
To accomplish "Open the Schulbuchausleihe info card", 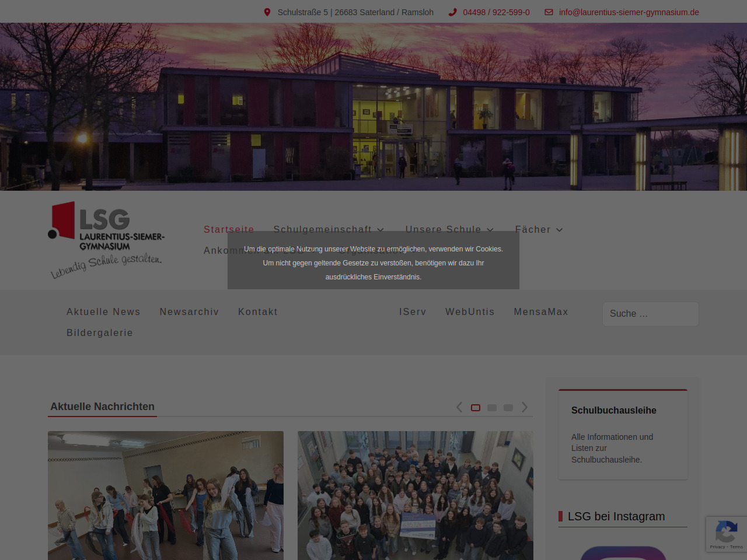I will coord(623,435).
